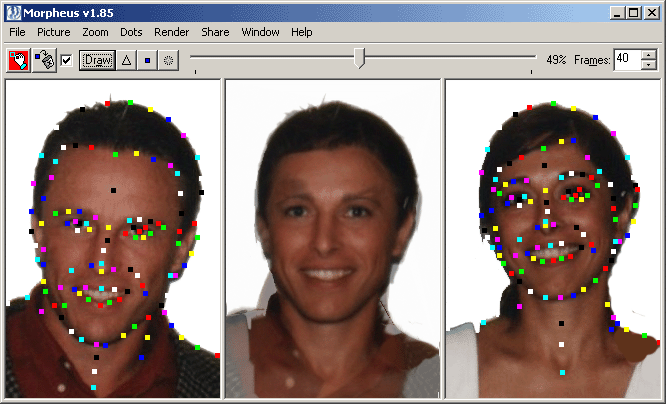Click the Frames label
666x404 pixels.
(x=592, y=60)
